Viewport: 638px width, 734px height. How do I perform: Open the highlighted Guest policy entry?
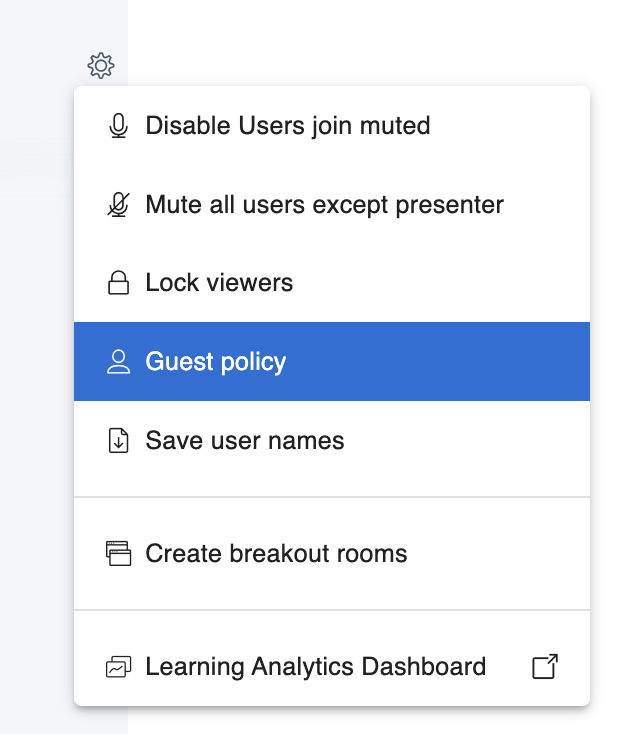click(332, 361)
